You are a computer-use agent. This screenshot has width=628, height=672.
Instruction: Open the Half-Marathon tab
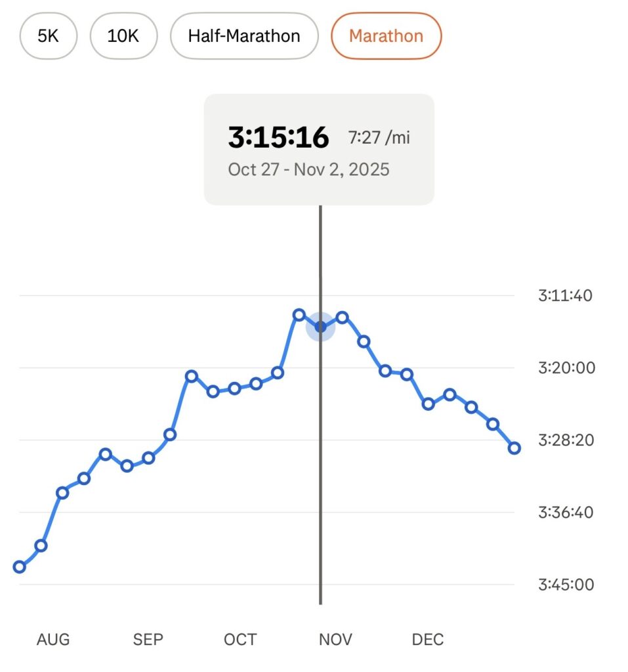pos(244,35)
